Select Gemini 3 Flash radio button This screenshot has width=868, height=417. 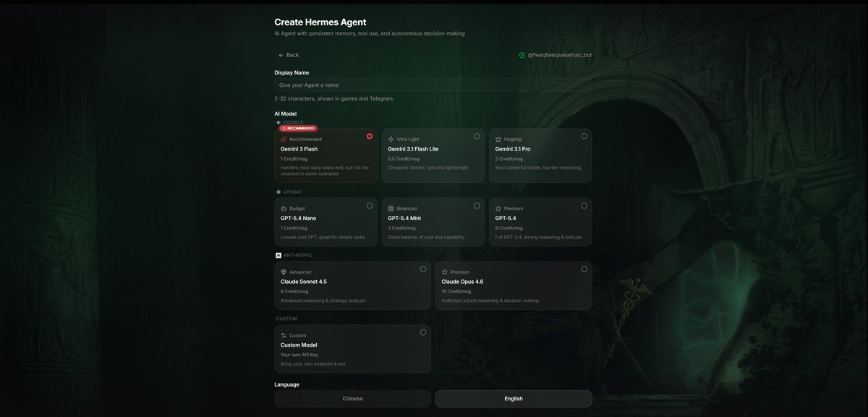[370, 136]
